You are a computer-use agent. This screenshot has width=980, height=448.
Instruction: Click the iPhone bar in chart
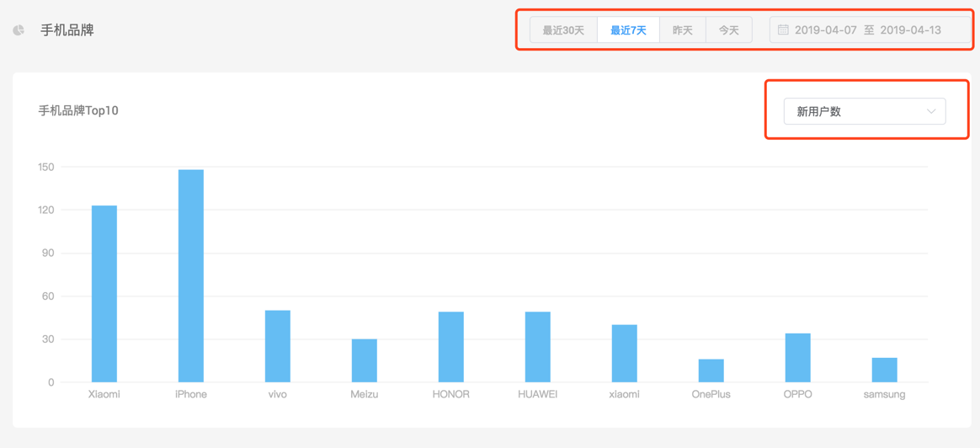tap(191, 276)
